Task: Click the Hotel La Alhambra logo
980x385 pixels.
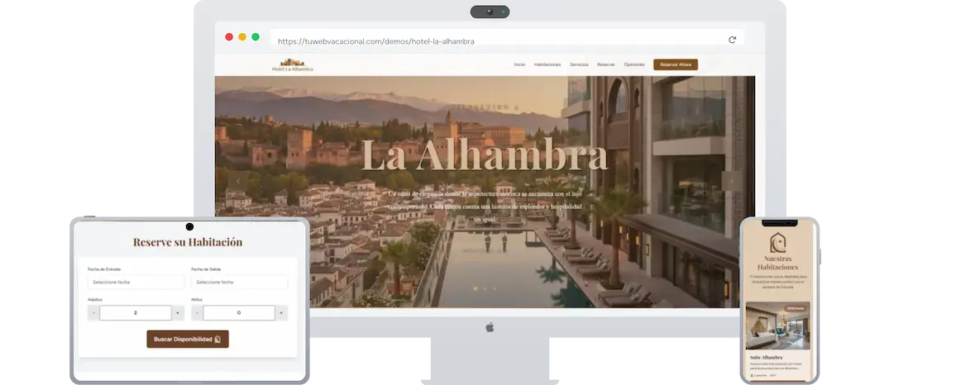Action: click(293, 65)
